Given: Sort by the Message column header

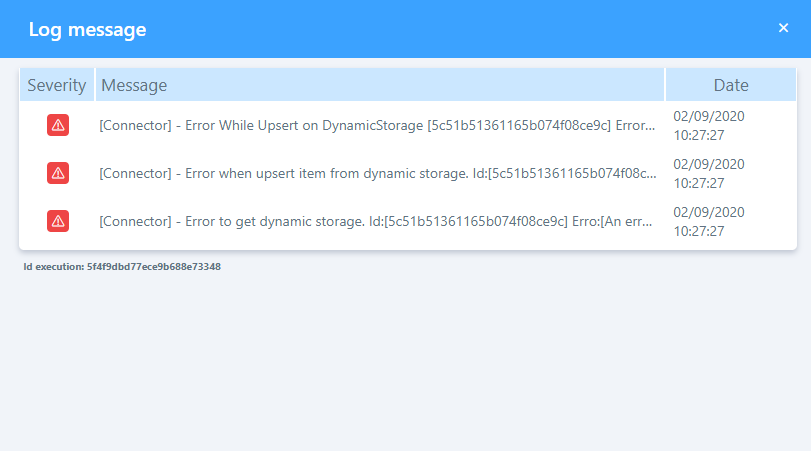Looking at the screenshot, I should click(134, 85).
